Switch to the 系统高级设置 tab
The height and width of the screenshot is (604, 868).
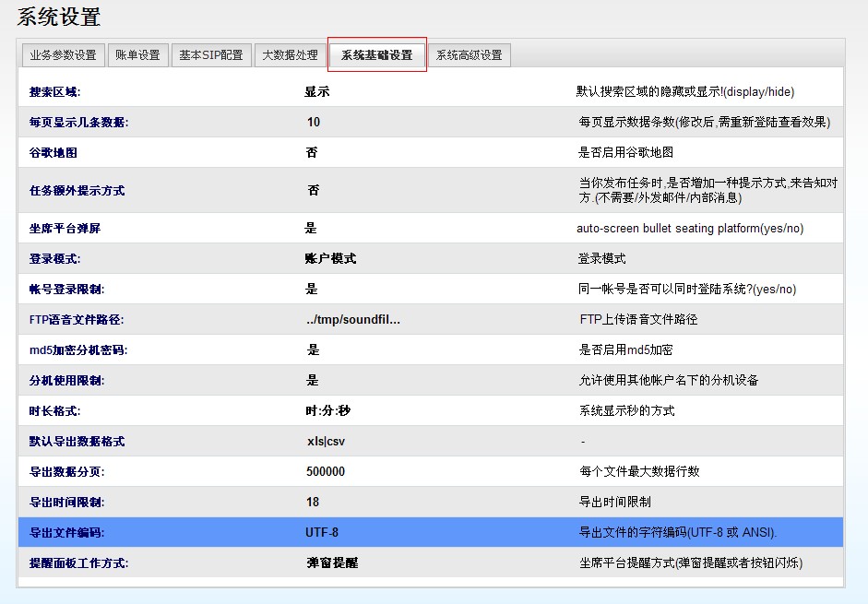click(x=469, y=55)
